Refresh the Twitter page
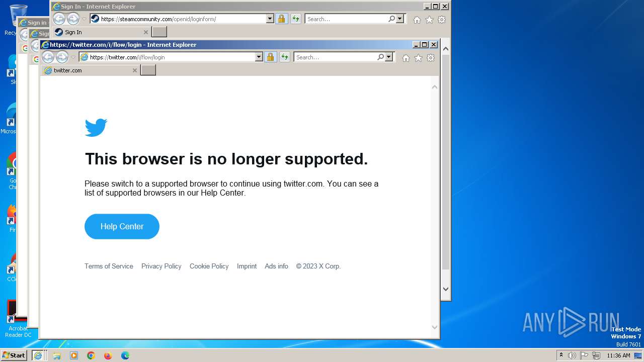This screenshot has width=644, height=362. 285,57
